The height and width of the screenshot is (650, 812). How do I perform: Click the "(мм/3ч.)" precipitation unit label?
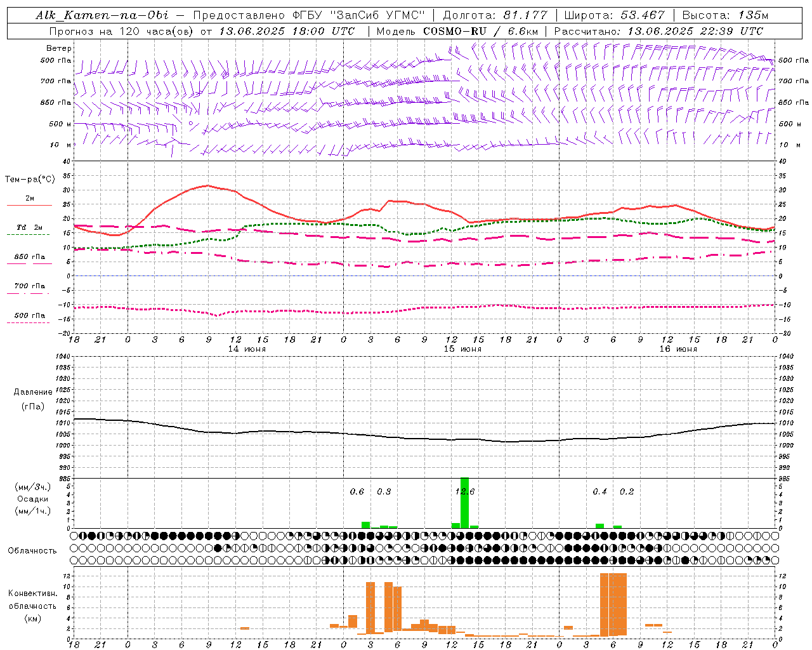[x=33, y=487]
